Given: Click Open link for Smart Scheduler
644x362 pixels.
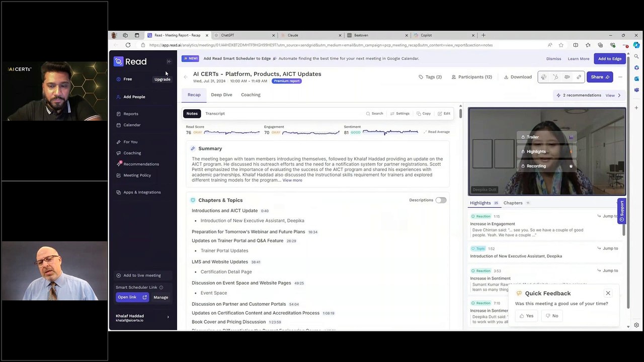Looking at the screenshot, I should coord(131,297).
